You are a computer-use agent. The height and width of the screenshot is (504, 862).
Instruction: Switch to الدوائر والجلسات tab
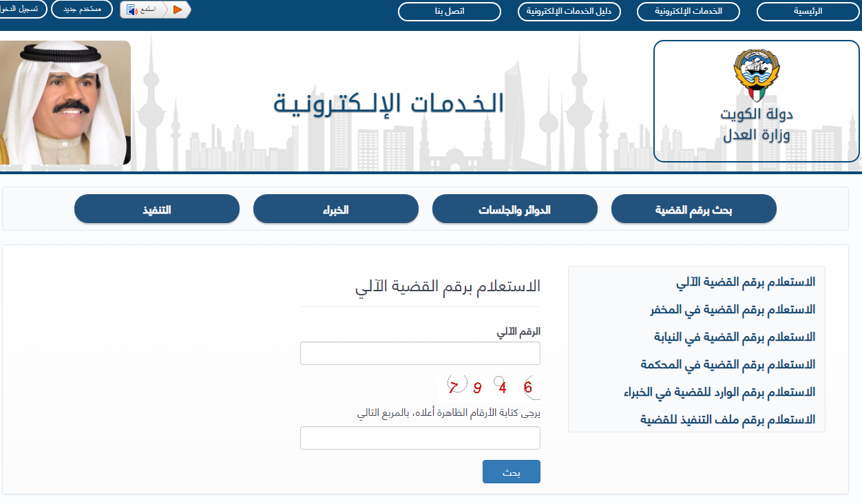tap(514, 209)
